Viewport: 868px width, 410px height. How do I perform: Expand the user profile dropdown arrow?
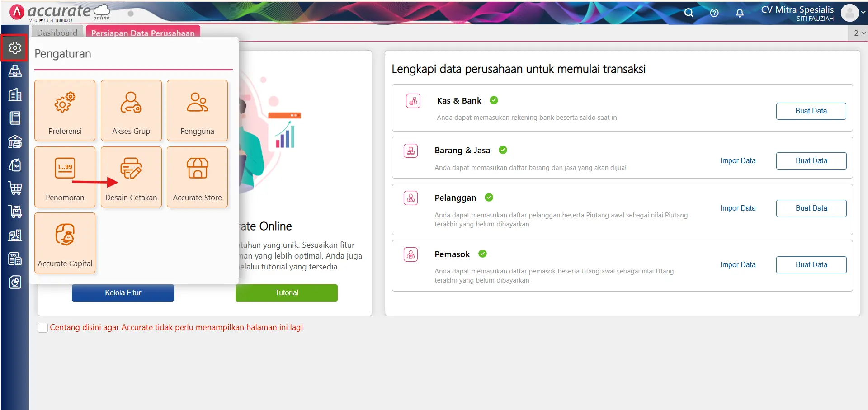tap(863, 13)
